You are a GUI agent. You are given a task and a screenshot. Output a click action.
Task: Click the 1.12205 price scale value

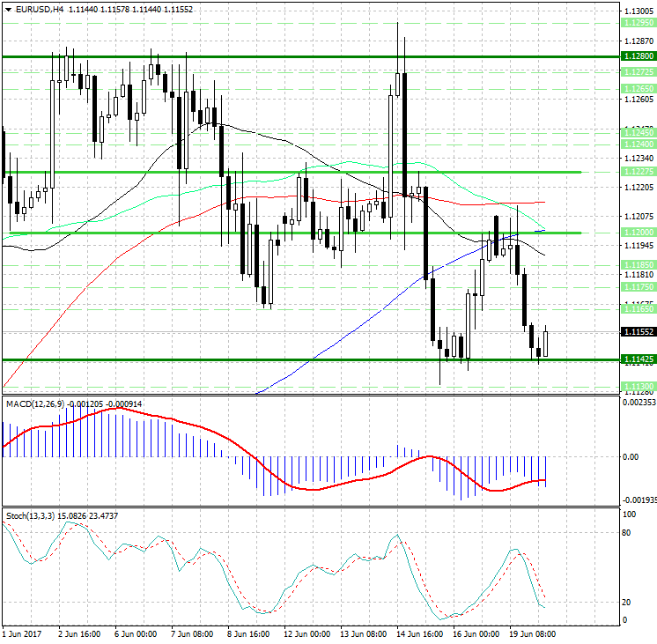coord(639,188)
